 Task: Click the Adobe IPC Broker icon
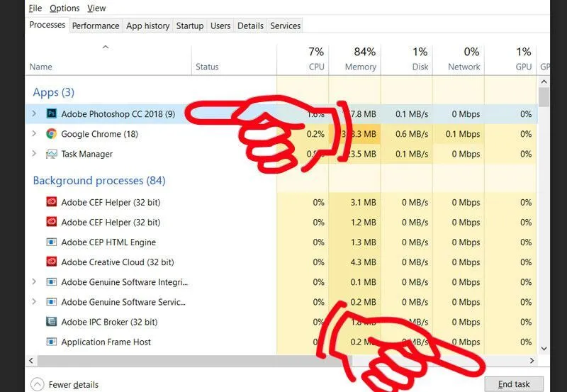[x=51, y=322]
